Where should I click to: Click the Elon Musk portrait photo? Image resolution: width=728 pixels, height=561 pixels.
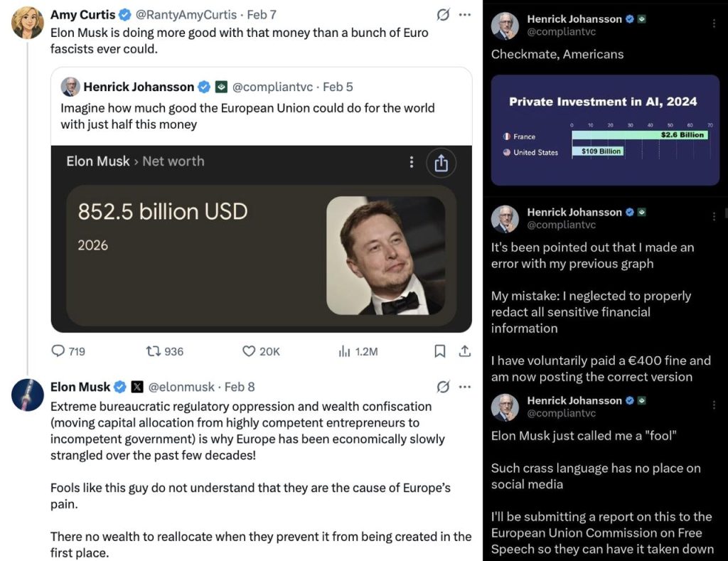386,255
